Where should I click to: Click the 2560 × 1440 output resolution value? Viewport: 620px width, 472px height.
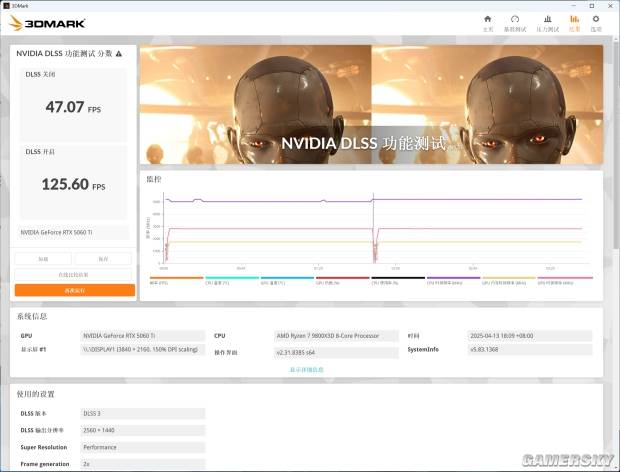142,430
